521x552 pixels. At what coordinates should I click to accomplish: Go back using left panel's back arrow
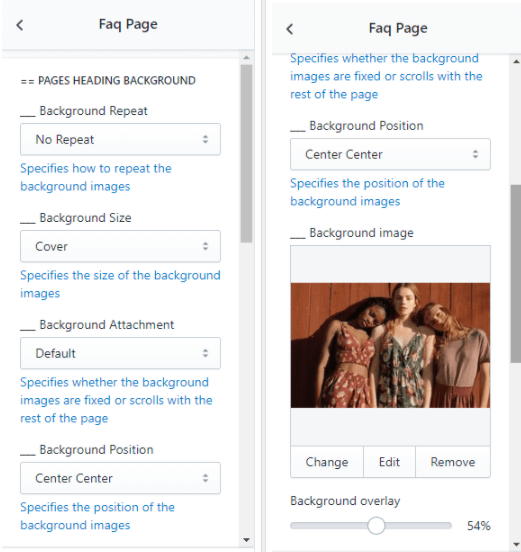[x=20, y=25]
